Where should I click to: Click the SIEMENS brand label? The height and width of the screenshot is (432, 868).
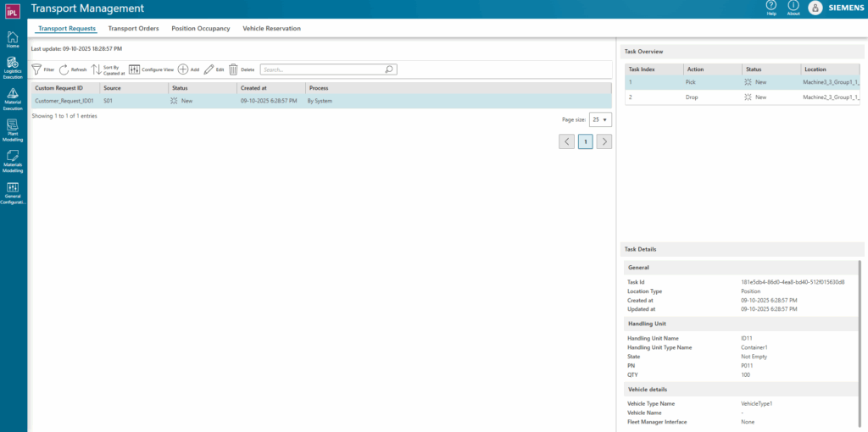tap(845, 8)
